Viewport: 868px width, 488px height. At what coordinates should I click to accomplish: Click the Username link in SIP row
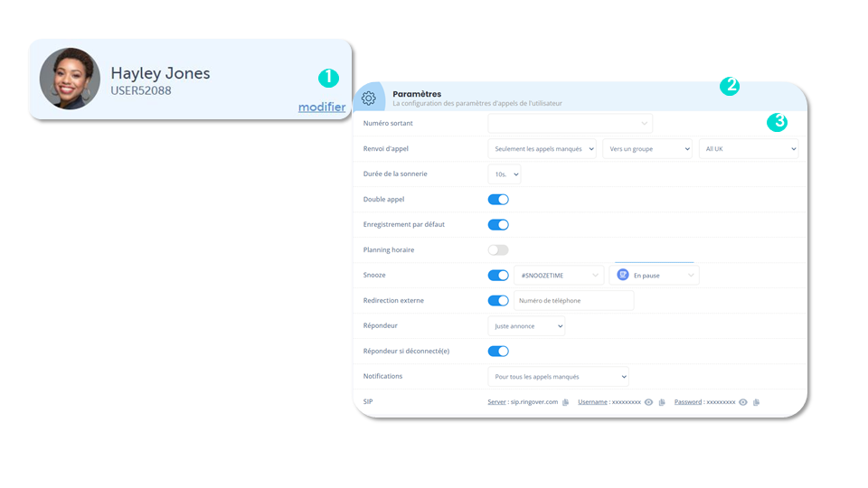pyautogui.click(x=592, y=402)
